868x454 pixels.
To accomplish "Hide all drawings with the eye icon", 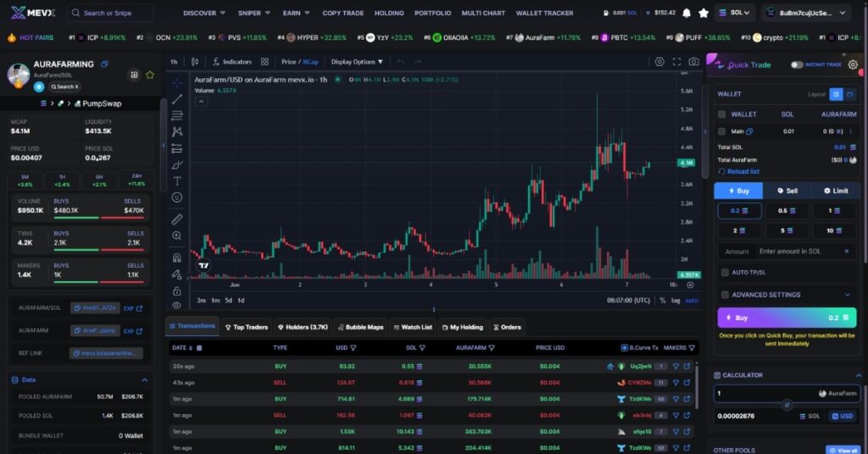I will point(176,305).
